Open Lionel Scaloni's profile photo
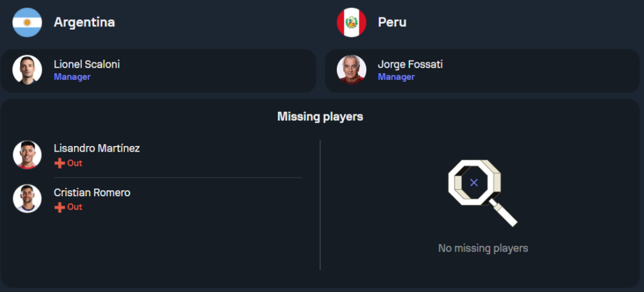Screen dimensions: 644x292 (27, 70)
